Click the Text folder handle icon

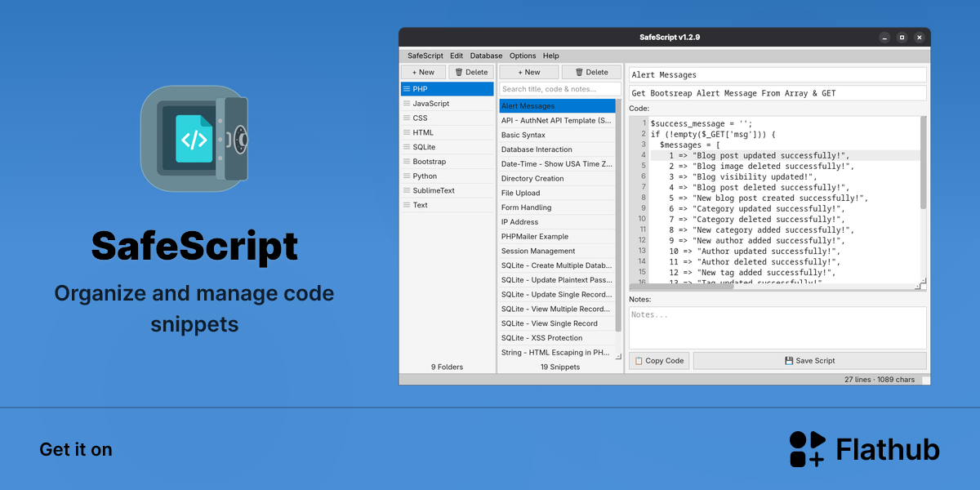(407, 205)
